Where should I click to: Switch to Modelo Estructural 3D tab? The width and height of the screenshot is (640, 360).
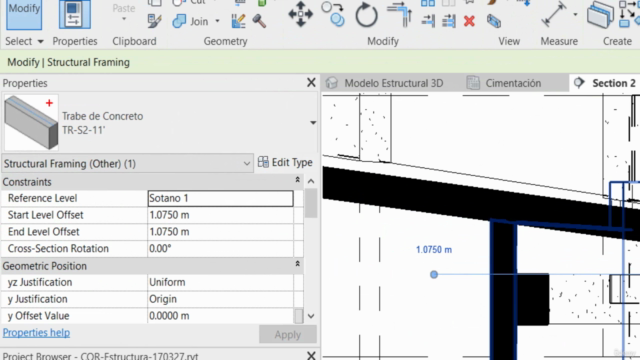393,83
